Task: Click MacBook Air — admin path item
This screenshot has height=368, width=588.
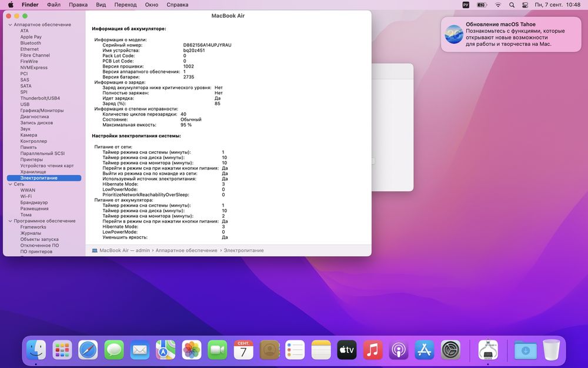Action: (121, 250)
